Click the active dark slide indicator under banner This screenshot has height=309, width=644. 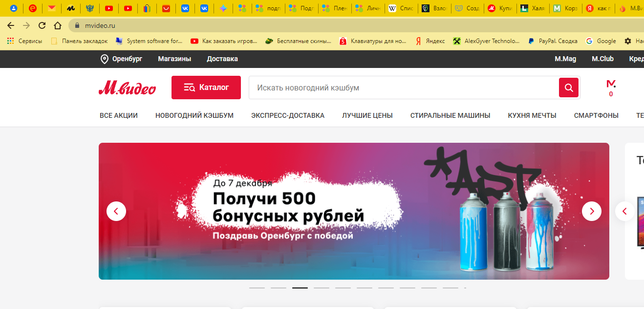click(300, 288)
